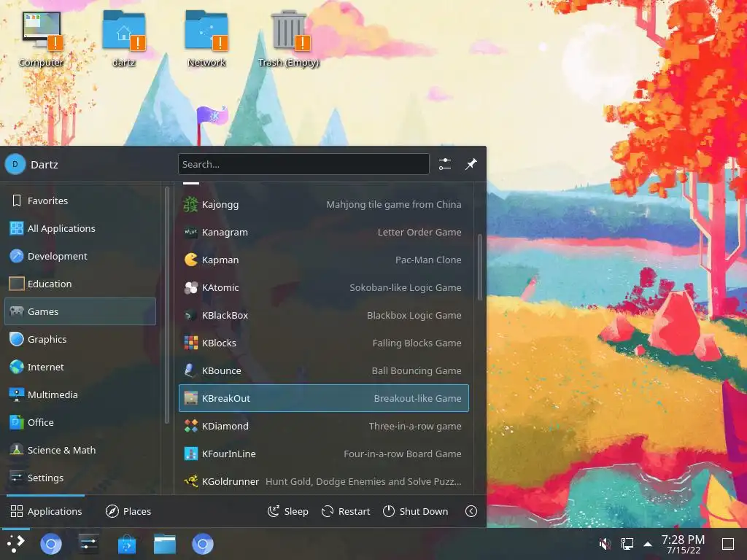Click the application launcher taskbar button
The image size is (747, 560).
[x=16, y=544]
